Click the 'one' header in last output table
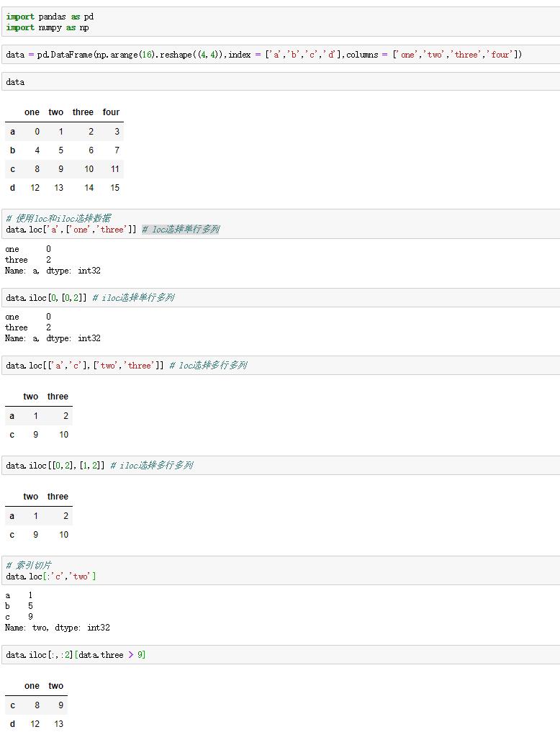560x732 pixels. pyautogui.click(x=32, y=686)
